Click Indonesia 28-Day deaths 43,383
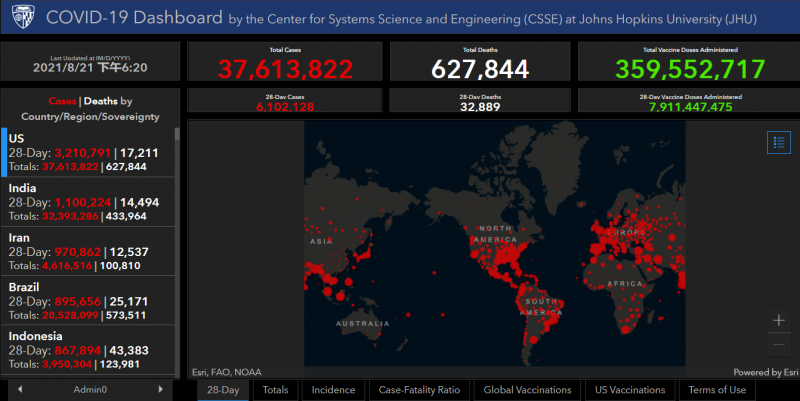The image size is (800, 401). [129, 350]
